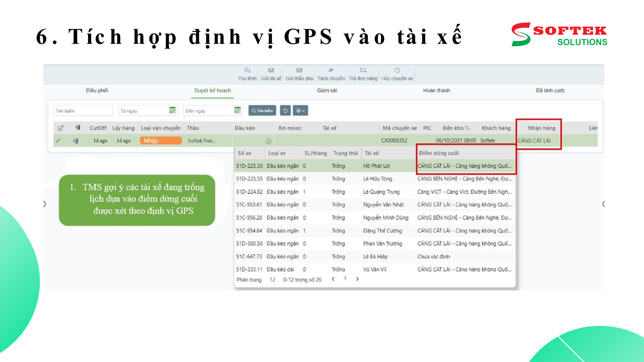Click the Thu lệnh recall icon
The width and height of the screenshot is (644, 362).
coord(248,71)
